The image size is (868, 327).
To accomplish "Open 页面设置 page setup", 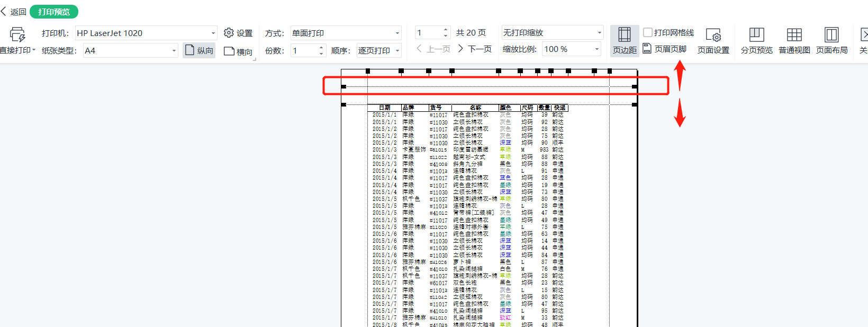I will click(x=713, y=40).
